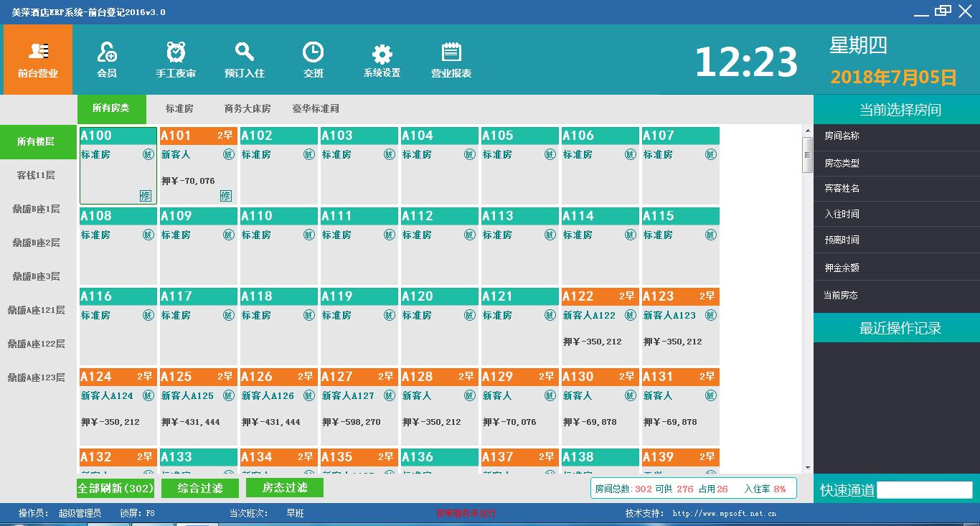Click the 财 badge icon on room A102
The width and height of the screenshot is (980, 526).
pos(308,154)
